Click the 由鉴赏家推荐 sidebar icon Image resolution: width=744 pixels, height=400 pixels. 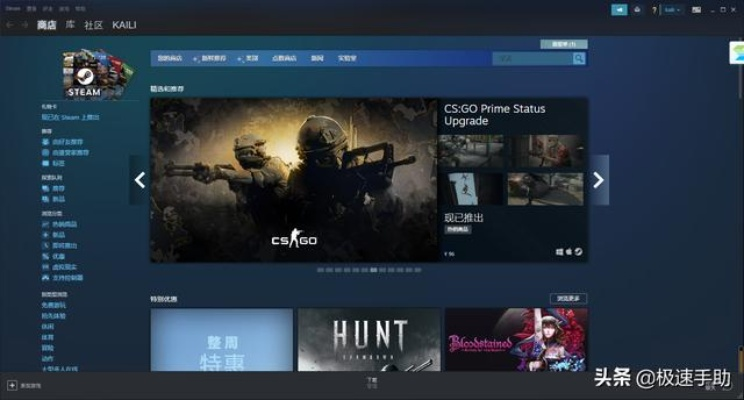(46, 153)
